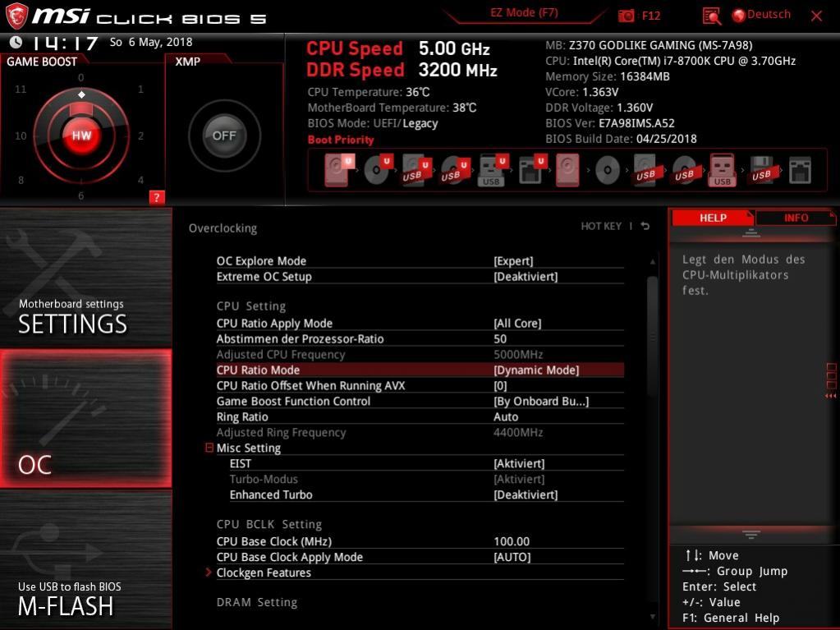Edit the CPU Base Clock value 100.00
Image resolution: width=840 pixels, height=630 pixels.
[512, 541]
